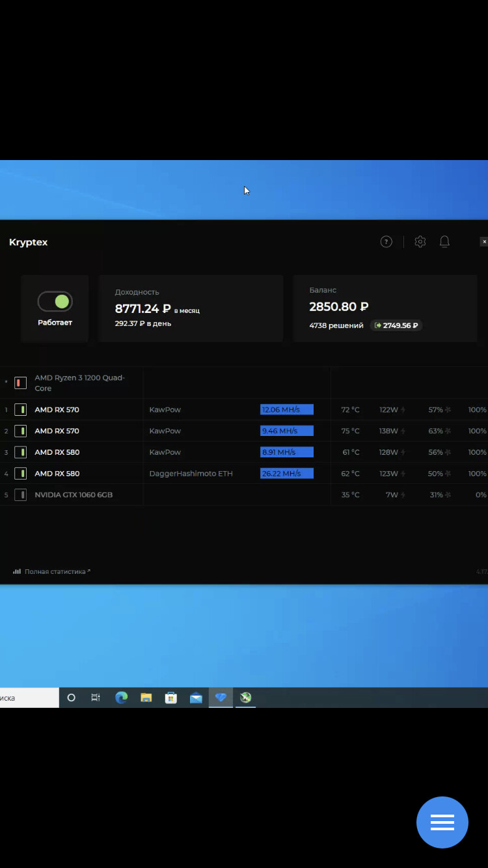Click the Доходность label
Screen dimensions: 488x868
tap(137, 292)
